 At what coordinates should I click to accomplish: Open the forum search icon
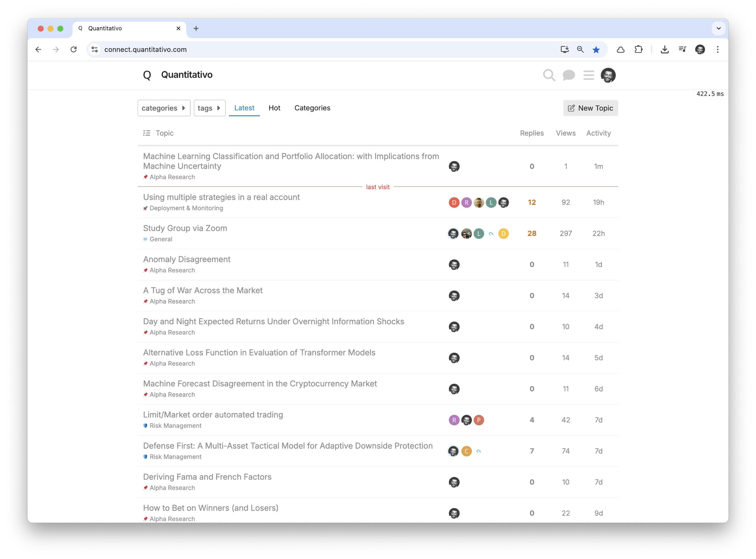548,75
